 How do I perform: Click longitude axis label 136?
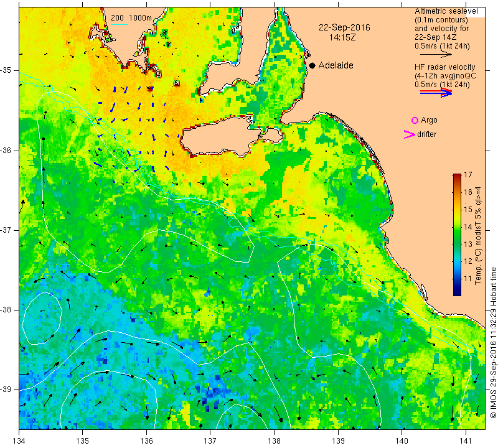point(146,441)
